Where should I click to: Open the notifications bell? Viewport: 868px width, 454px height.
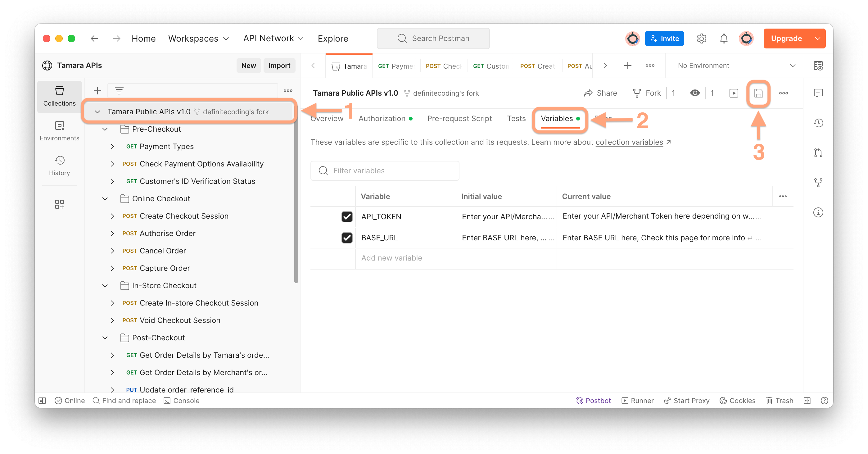click(x=723, y=39)
